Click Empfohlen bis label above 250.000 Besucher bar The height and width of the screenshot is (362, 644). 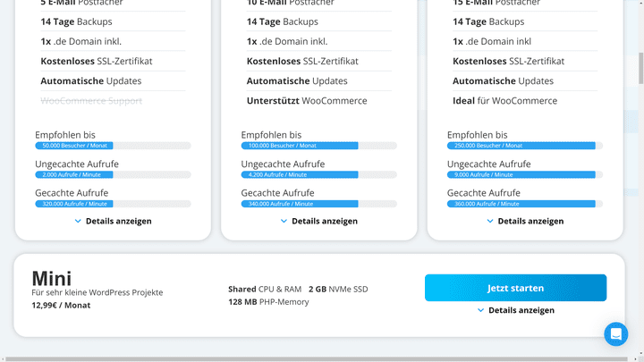point(478,135)
